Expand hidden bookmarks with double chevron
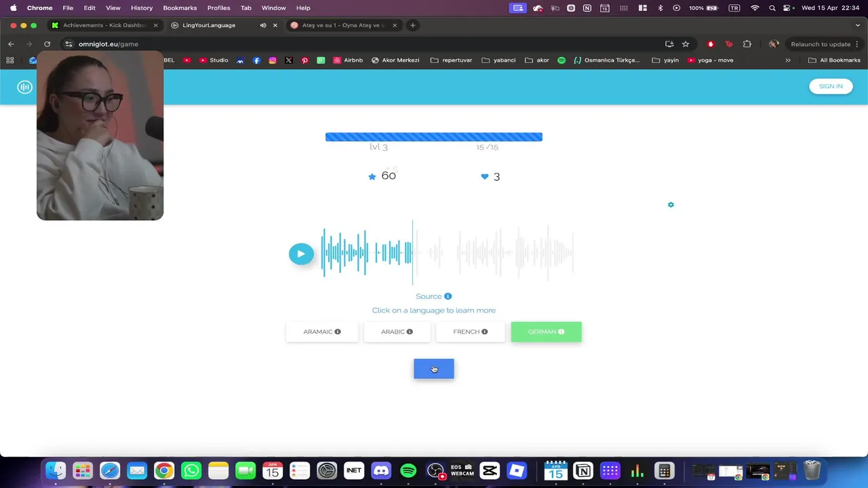This screenshot has height=488, width=868. coord(788,60)
